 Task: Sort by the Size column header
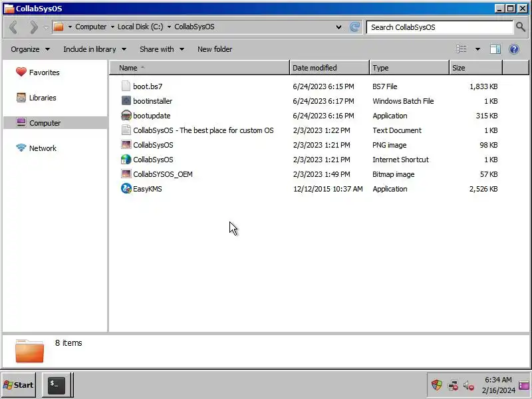(476, 68)
